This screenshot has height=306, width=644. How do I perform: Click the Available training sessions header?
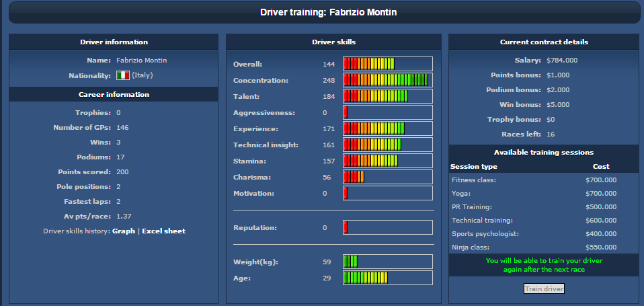pos(545,153)
